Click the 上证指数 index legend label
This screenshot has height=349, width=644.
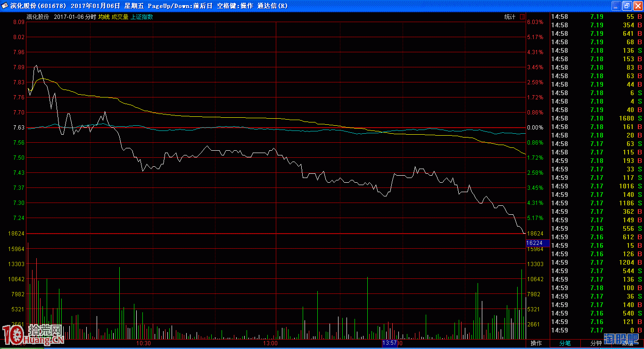tap(141, 17)
